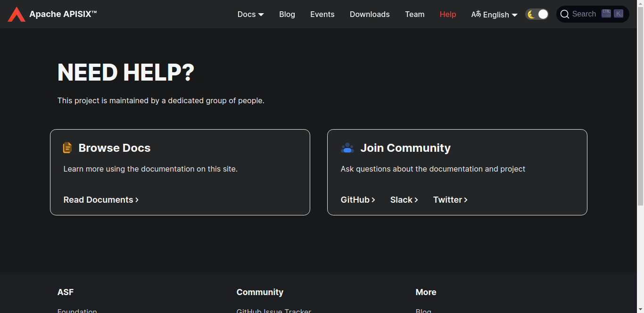Screen dimensions: 644x313
Task: Click 'Ask questions about the documentation' text
Action: [433, 169]
